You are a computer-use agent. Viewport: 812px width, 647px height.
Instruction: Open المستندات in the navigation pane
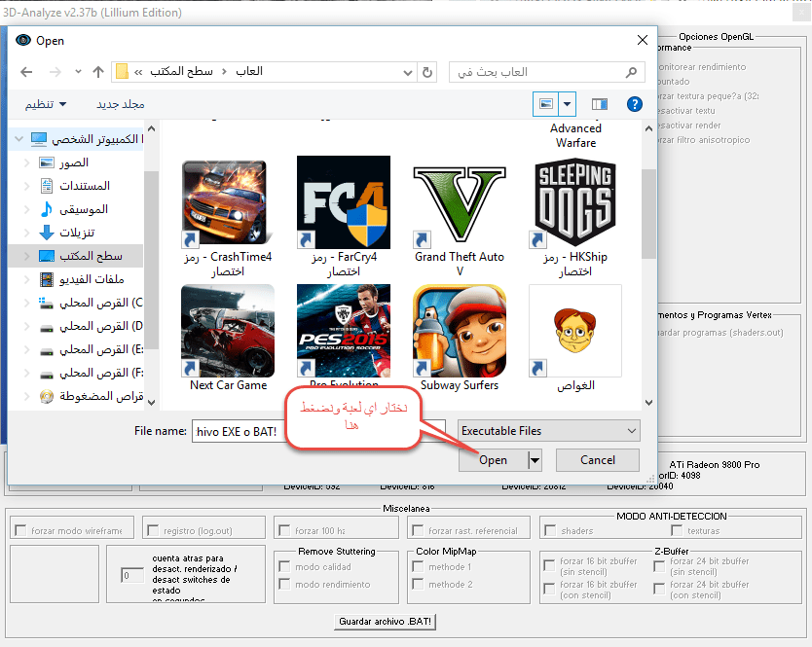coord(85,186)
